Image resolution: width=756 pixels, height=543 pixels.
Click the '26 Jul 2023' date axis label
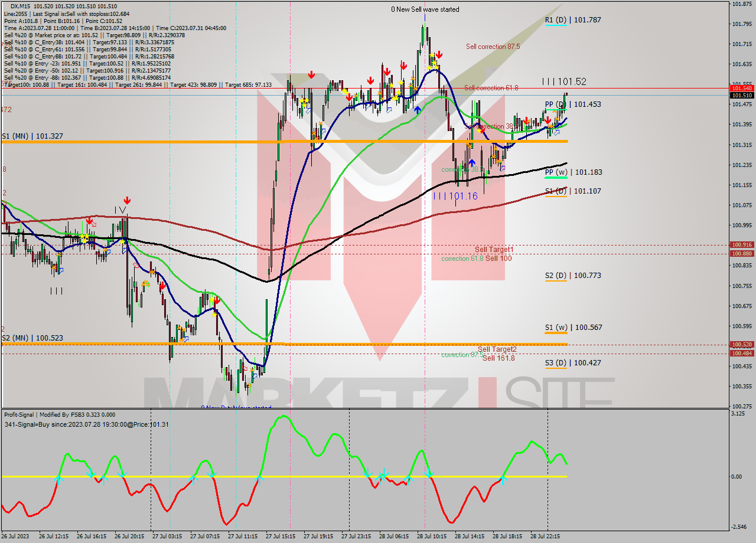(x=14, y=537)
